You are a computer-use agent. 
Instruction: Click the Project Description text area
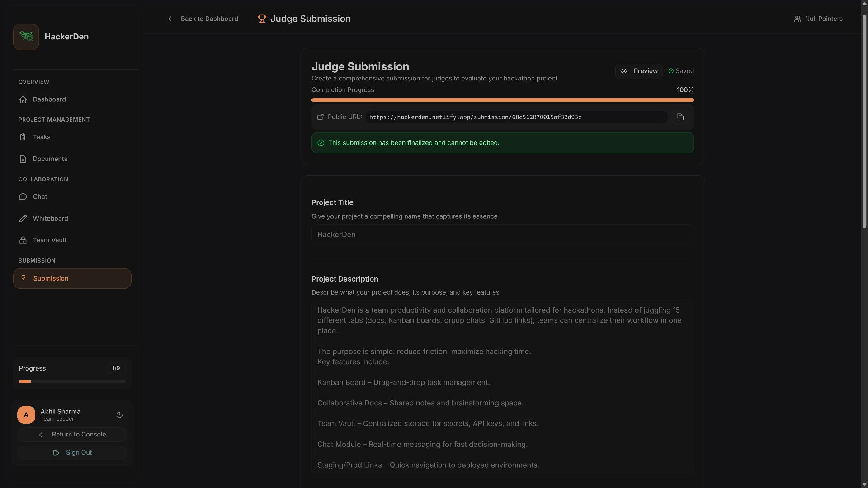click(502, 387)
